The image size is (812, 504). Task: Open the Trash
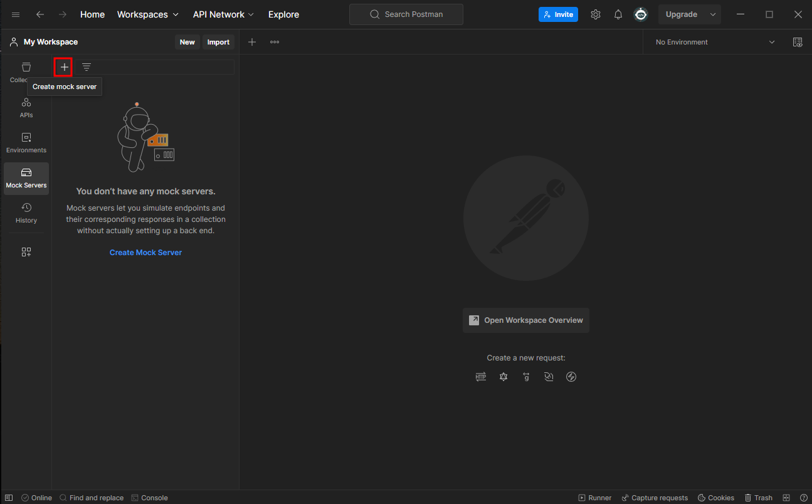(758, 498)
